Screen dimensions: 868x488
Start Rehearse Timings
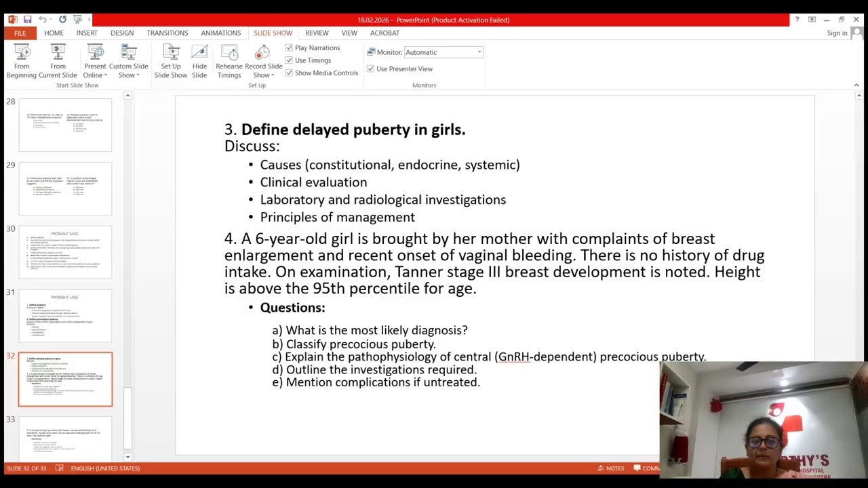(x=229, y=61)
